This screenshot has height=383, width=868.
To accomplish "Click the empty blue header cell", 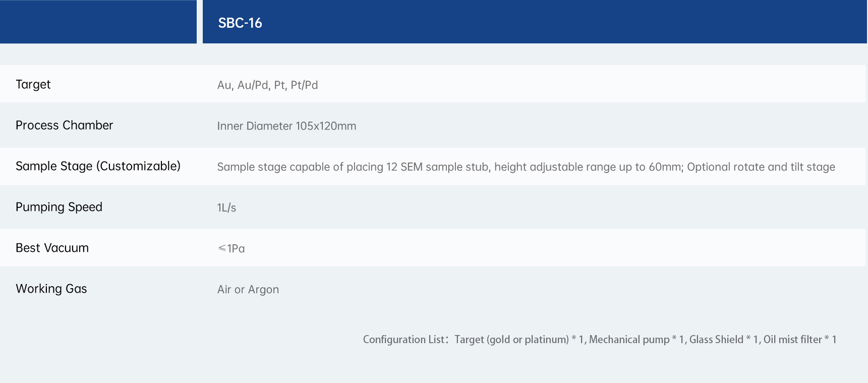I will click(x=98, y=22).
